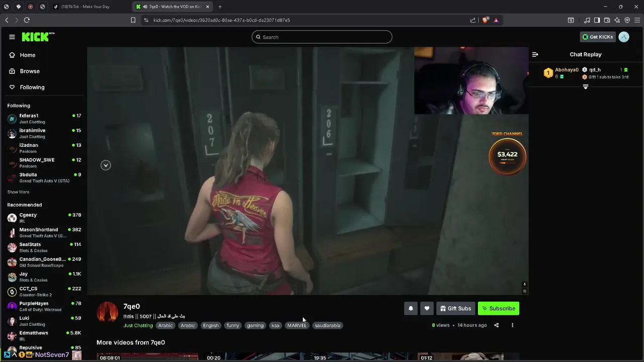
Task: Open Abohaya0 top gifter entry
Action: (x=561, y=73)
